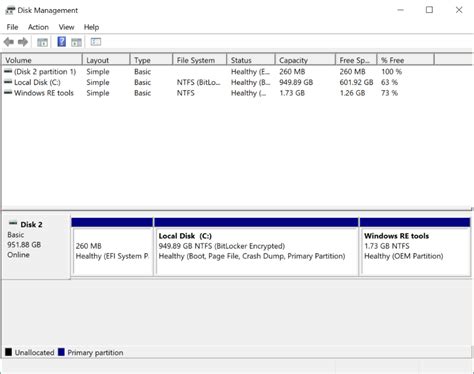Click the 601.92 GB free space cell
Screen dimensions: 474x374
356,82
